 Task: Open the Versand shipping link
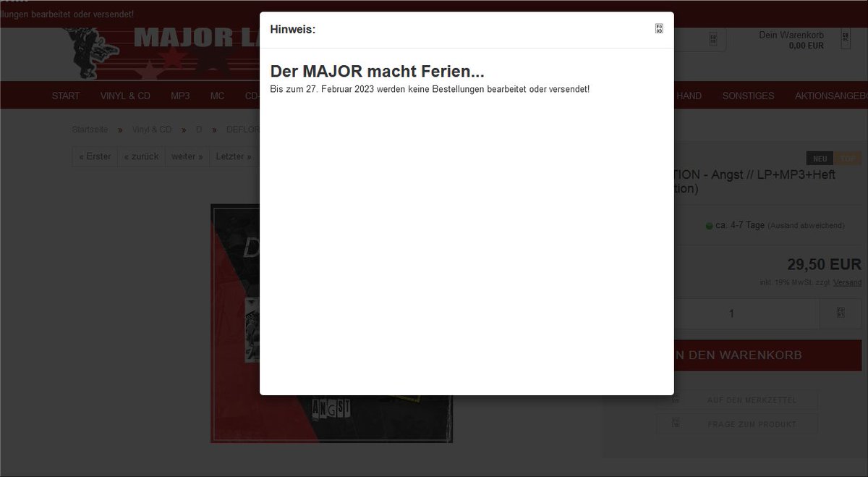tap(847, 282)
